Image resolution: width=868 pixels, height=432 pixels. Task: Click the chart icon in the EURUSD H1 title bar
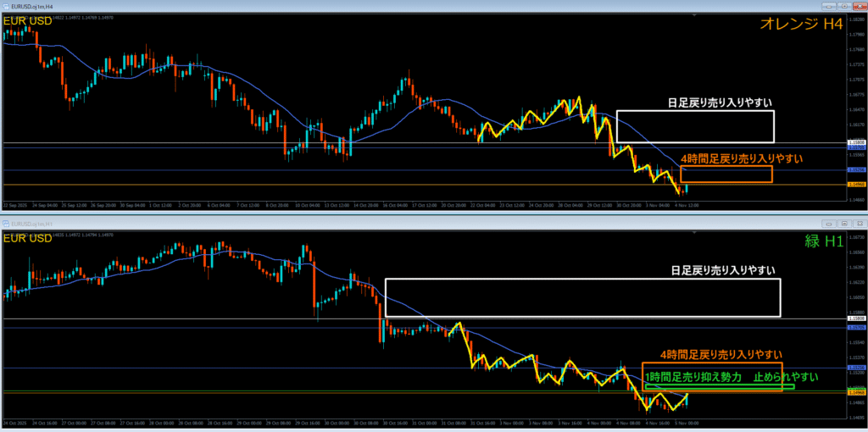pos(7,224)
